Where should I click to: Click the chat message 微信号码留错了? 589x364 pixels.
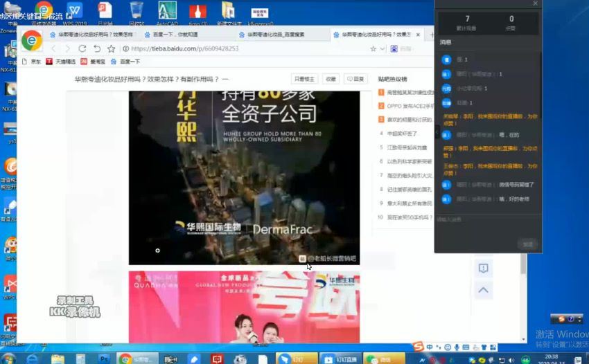click(516, 185)
